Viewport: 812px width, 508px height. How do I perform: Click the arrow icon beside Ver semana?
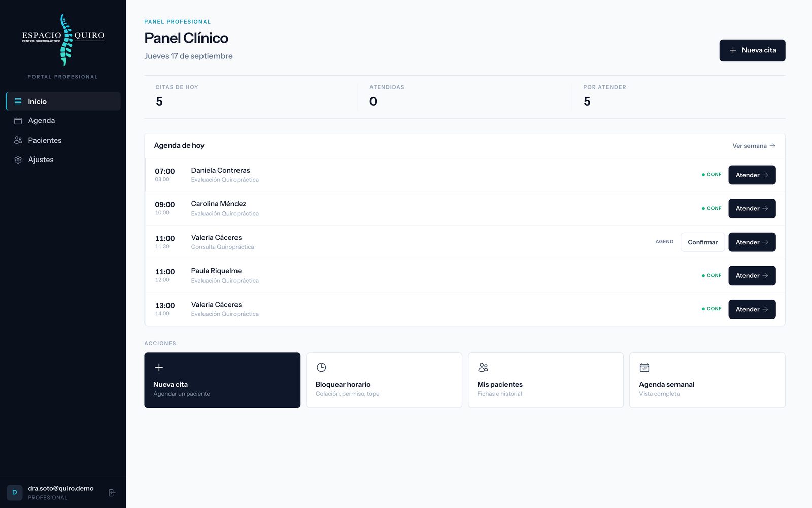point(772,146)
